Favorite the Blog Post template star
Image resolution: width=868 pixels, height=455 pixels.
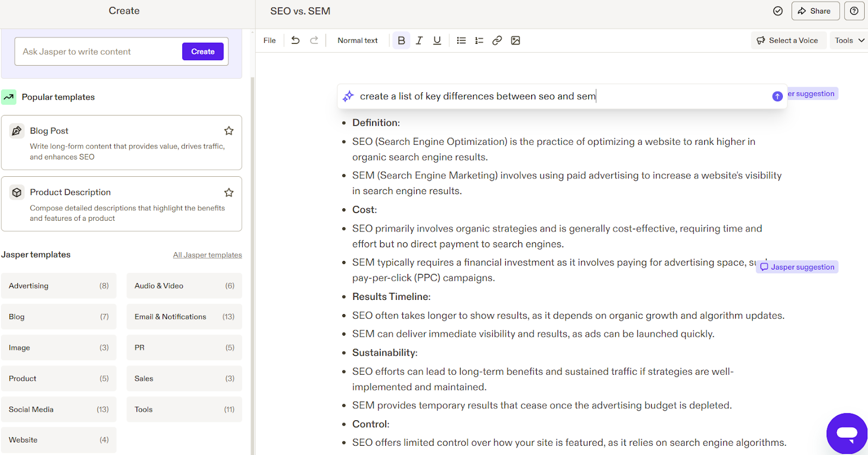pos(229,131)
